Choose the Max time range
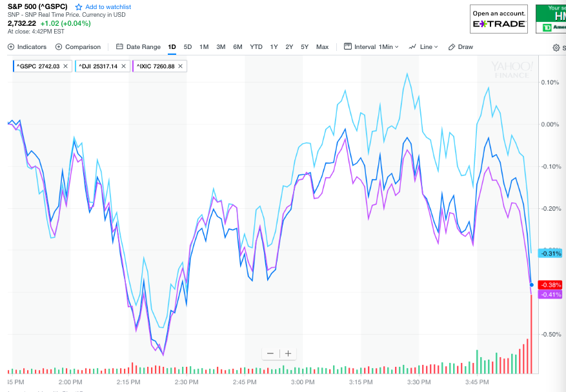The width and height of the screenshot is (566, 392). (322, 47)
